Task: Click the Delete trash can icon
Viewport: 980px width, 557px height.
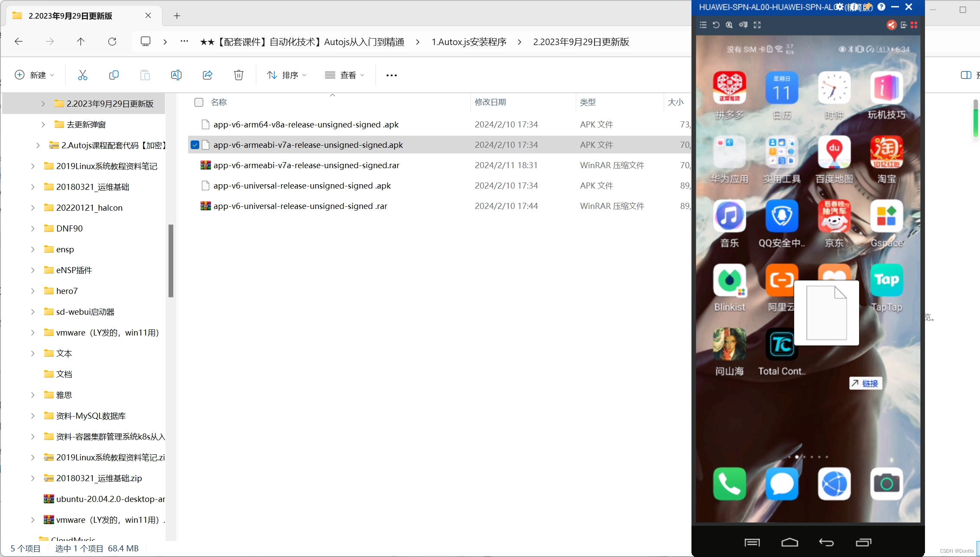Action: (x=239, y=75)
